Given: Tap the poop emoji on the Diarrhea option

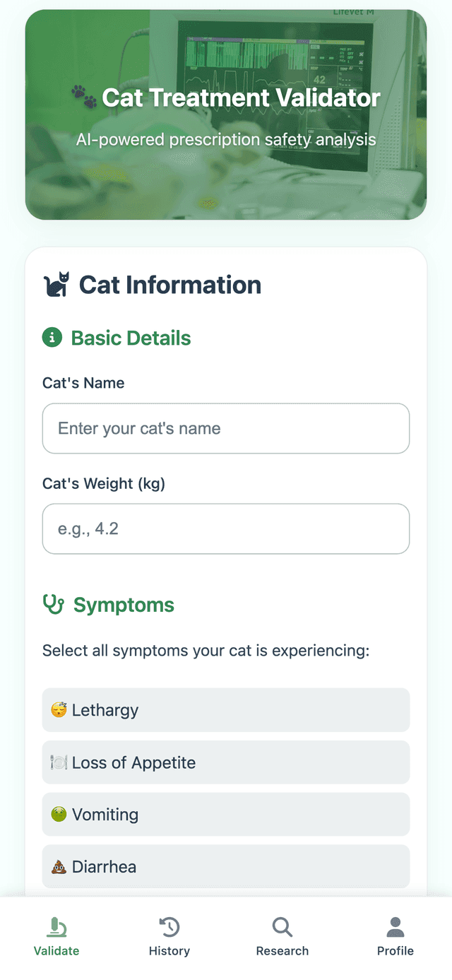Looking at the screenshot, I should pyautogui.click(x=59, y=867).
